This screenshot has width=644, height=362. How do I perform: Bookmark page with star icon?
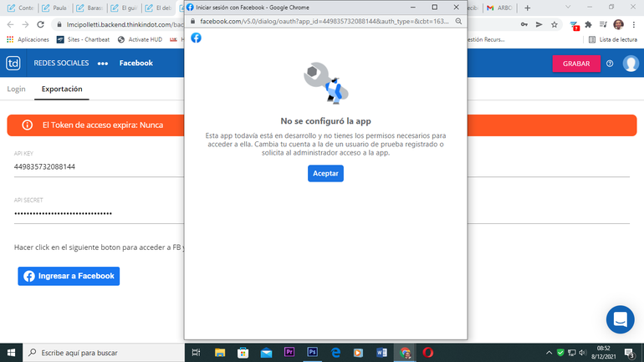click(x=554, y=24)
